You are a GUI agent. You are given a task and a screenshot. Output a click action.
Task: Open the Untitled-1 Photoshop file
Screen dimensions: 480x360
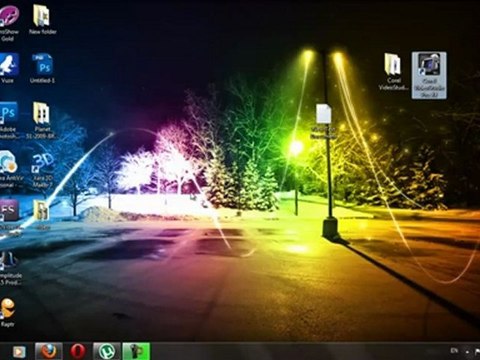(x=42, y=68)
